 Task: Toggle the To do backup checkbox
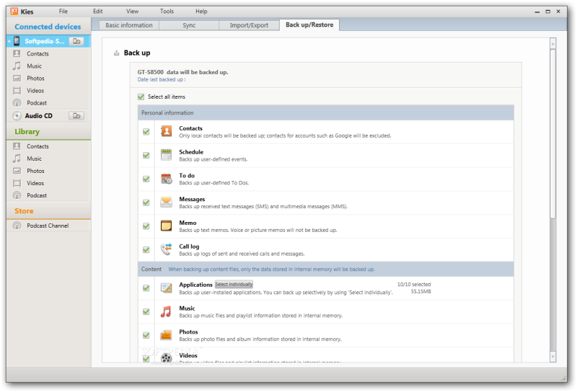[x=146, y=179]
